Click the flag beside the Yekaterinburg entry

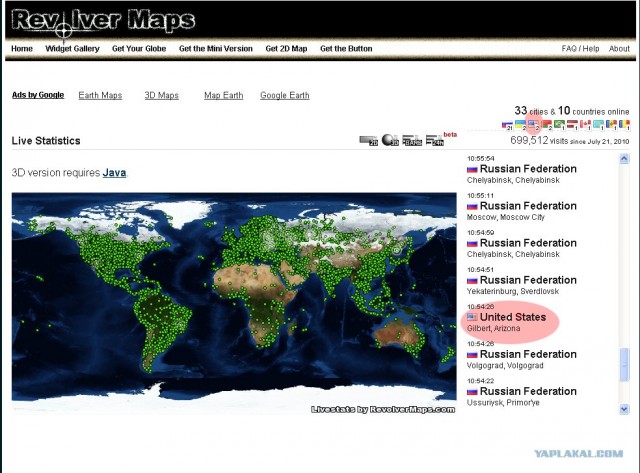472,280
